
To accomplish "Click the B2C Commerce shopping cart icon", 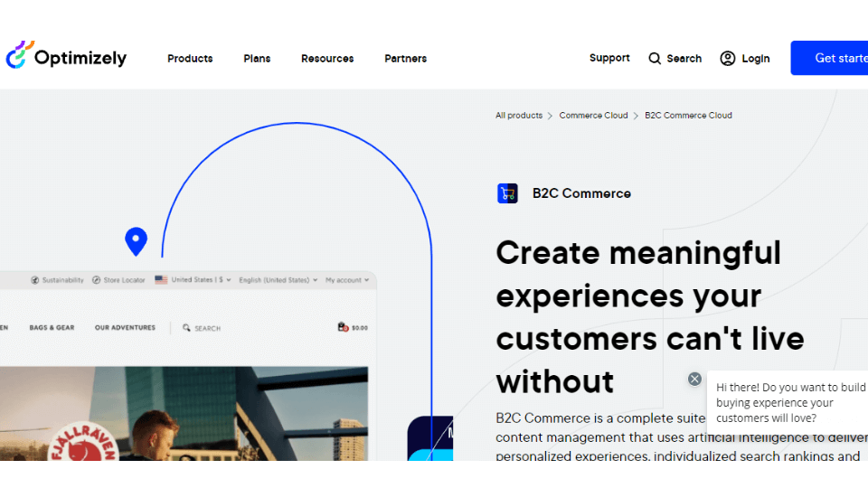I will coord(507,193).
